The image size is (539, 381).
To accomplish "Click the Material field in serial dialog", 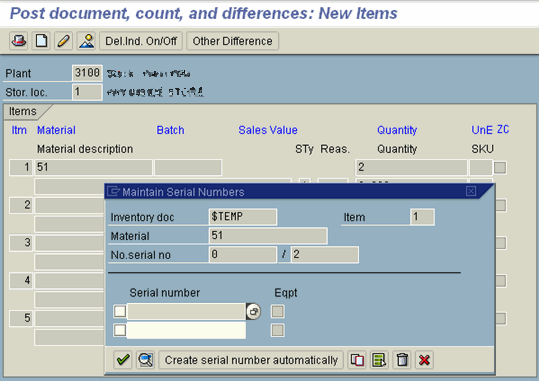I will pyautogui.click(x=268, y=236).
